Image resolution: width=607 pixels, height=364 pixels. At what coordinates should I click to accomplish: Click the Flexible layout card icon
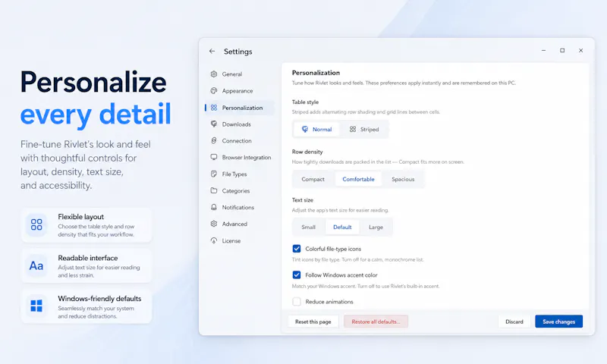(x=36, y=224)
